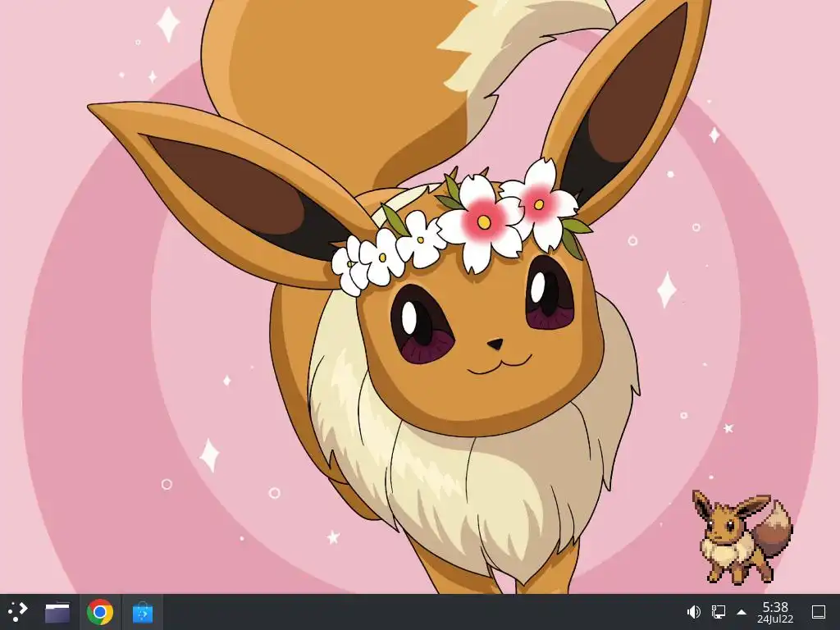
Task: Open the file manager from taskbar
Action: 57,612
